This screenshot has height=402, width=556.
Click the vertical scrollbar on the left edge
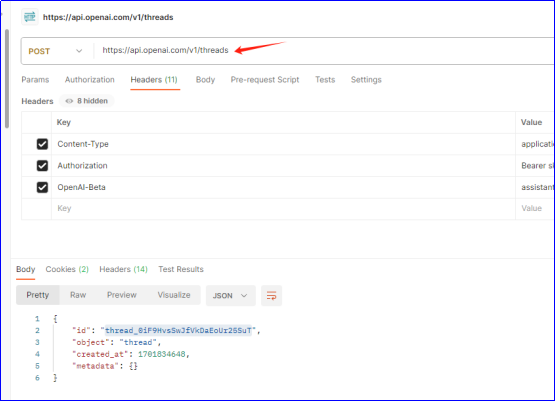pos(7,79)
